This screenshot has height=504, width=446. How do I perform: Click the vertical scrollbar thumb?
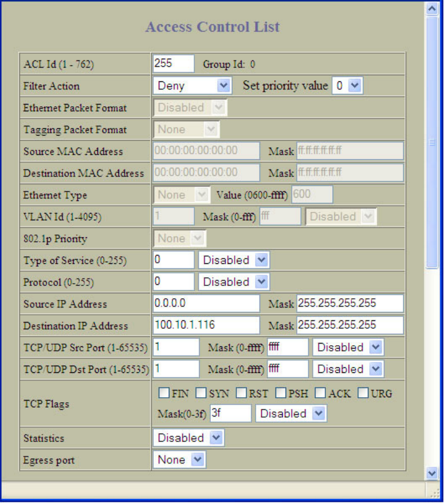432,142
